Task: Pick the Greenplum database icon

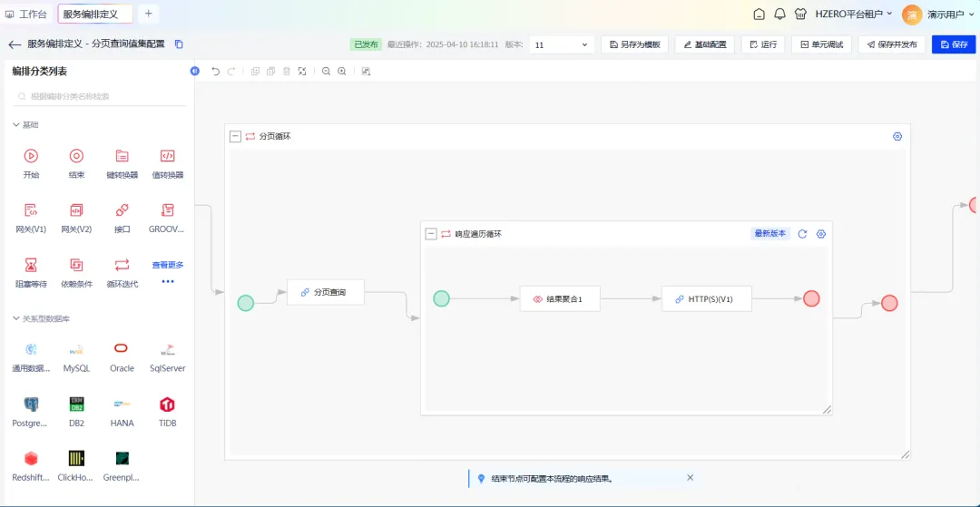Action: click(122, 458)
